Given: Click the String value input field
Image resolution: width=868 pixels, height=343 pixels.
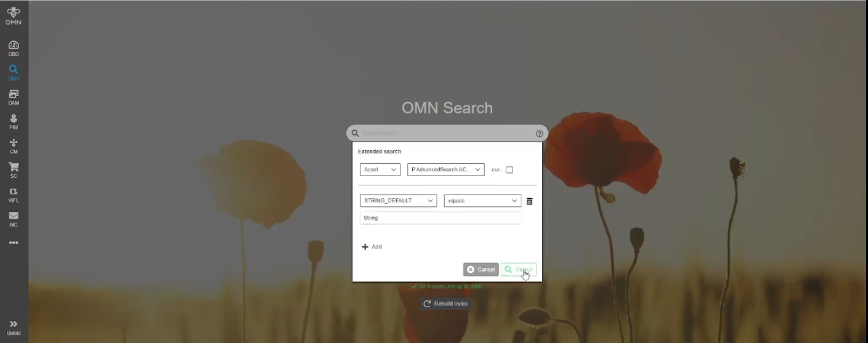Looking at the screenshot, I should pyautogui.click(x=440, y=218).
